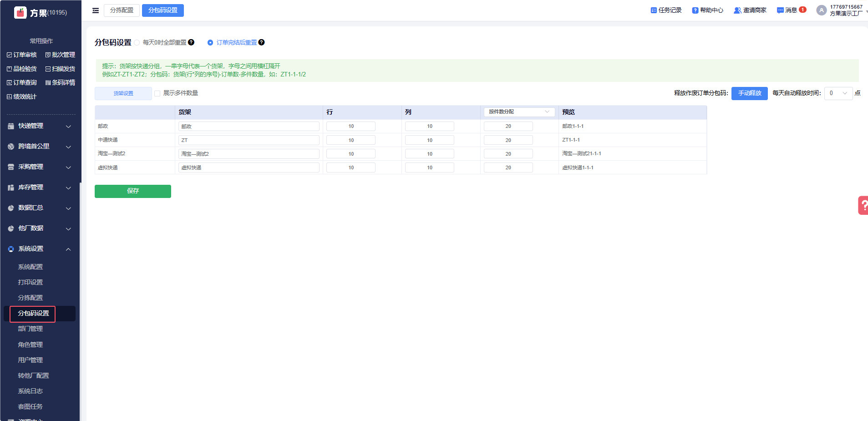Open 打印设置 in sidebar
868x421 pixels.
(x=30, y=282)
